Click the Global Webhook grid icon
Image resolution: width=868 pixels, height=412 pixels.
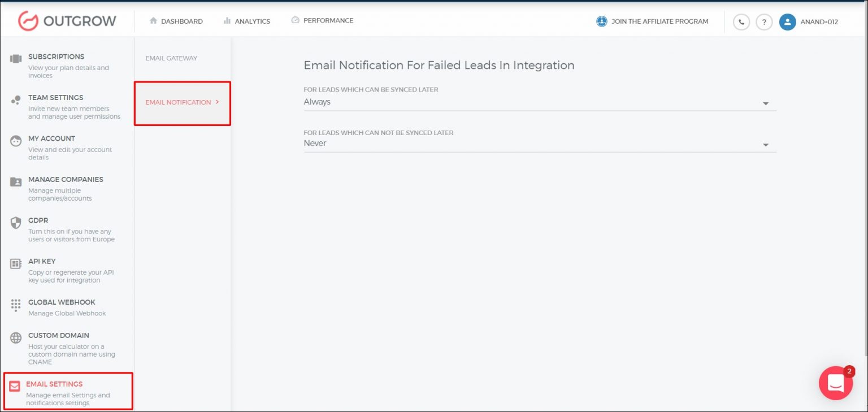pyautogui.click(x=16, y=305)
